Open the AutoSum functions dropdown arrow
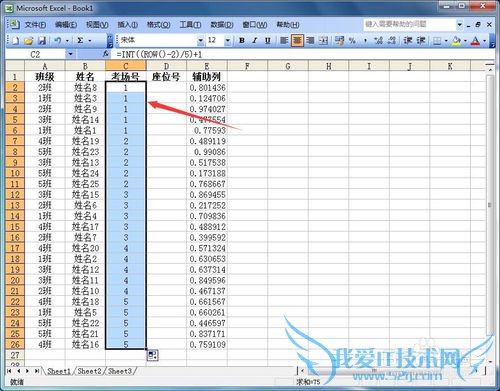500x391 pixels. click(x=90, y=41)
